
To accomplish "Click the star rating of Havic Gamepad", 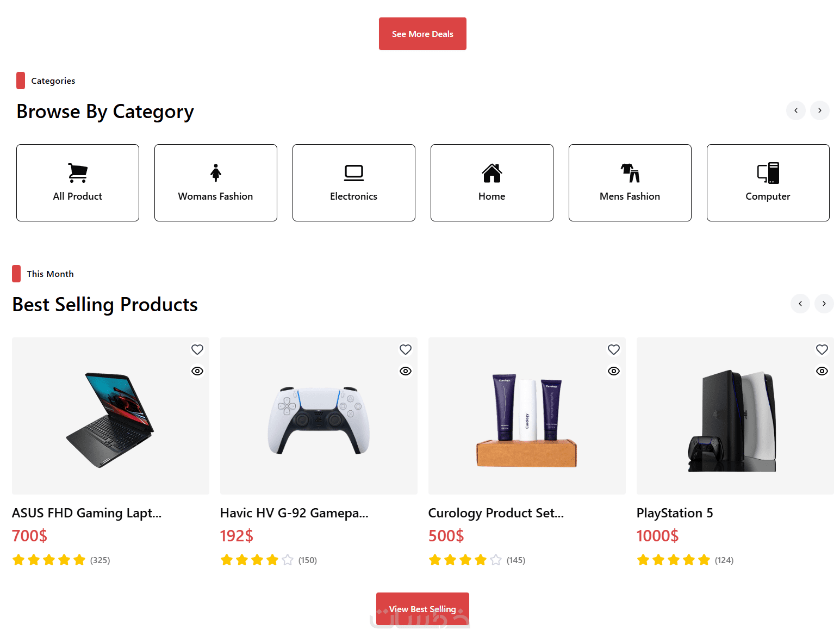I will (257, 560).
